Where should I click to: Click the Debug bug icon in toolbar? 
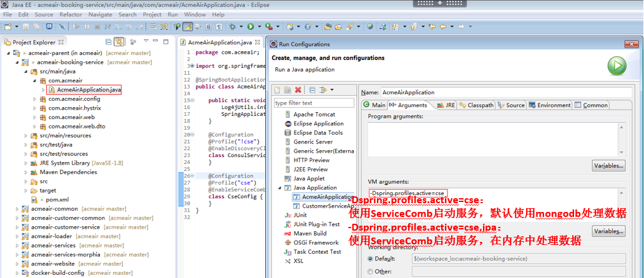coord(232,27)
